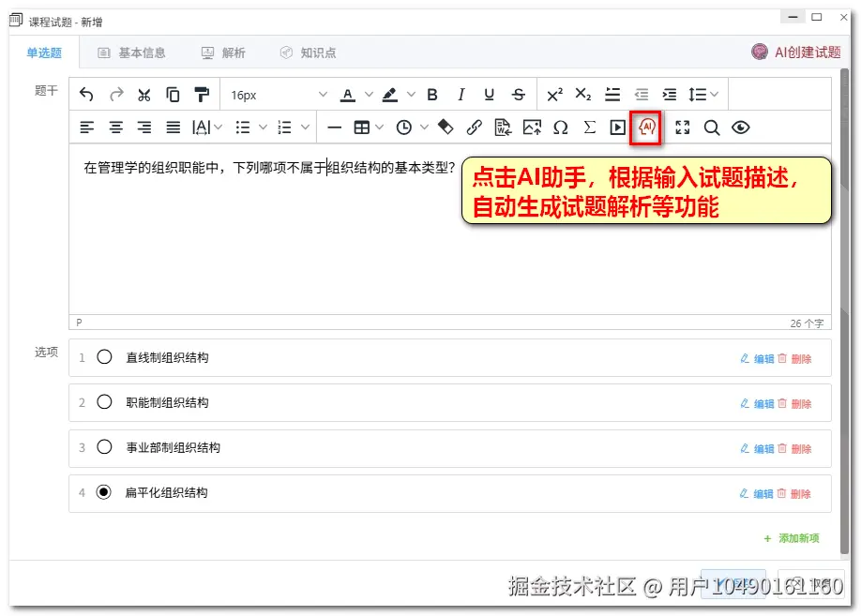Viewport: 861px width, 616px height.
Task: Expand the highlight color dropdown arrow
Action: click(411, 95)
